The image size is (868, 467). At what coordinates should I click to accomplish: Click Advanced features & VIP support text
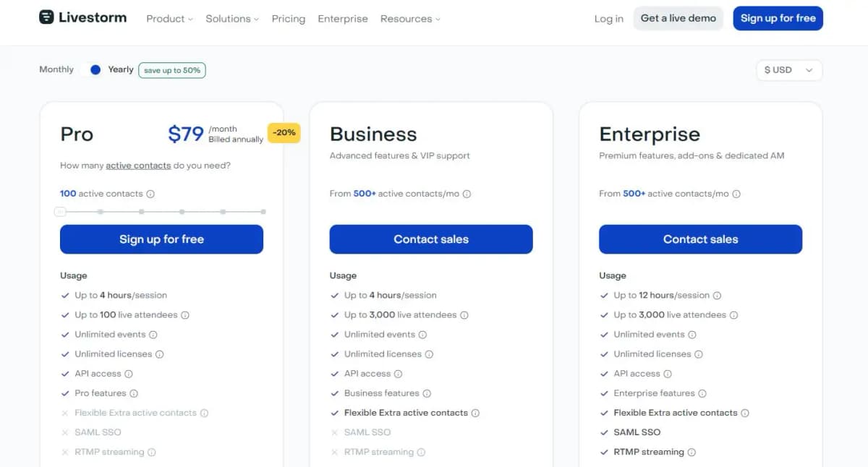click(x=400, y=155)
